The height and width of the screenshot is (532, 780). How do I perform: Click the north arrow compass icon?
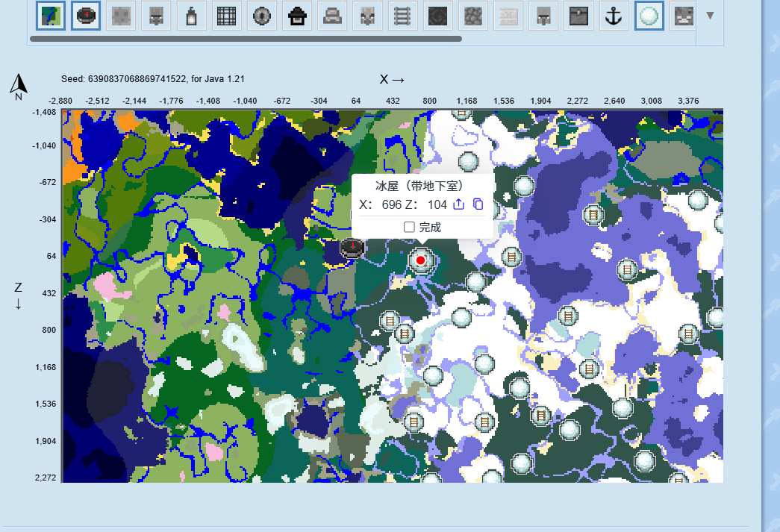click(x=19, y=87)
